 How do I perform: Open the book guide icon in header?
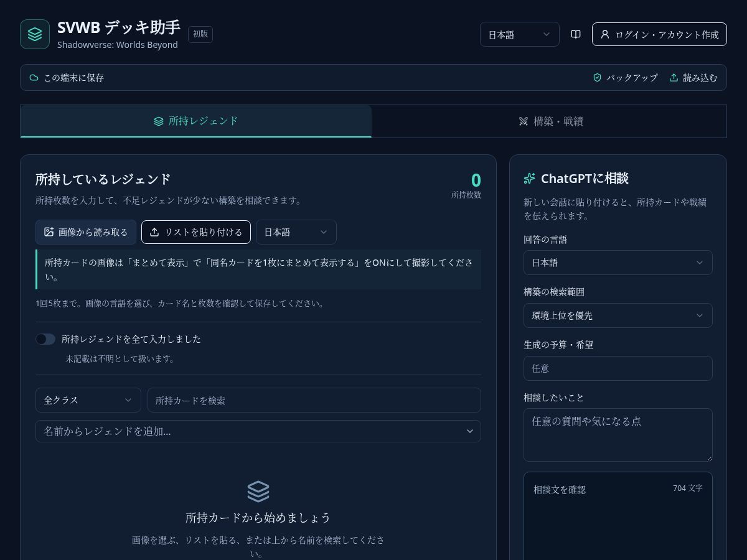576,34
